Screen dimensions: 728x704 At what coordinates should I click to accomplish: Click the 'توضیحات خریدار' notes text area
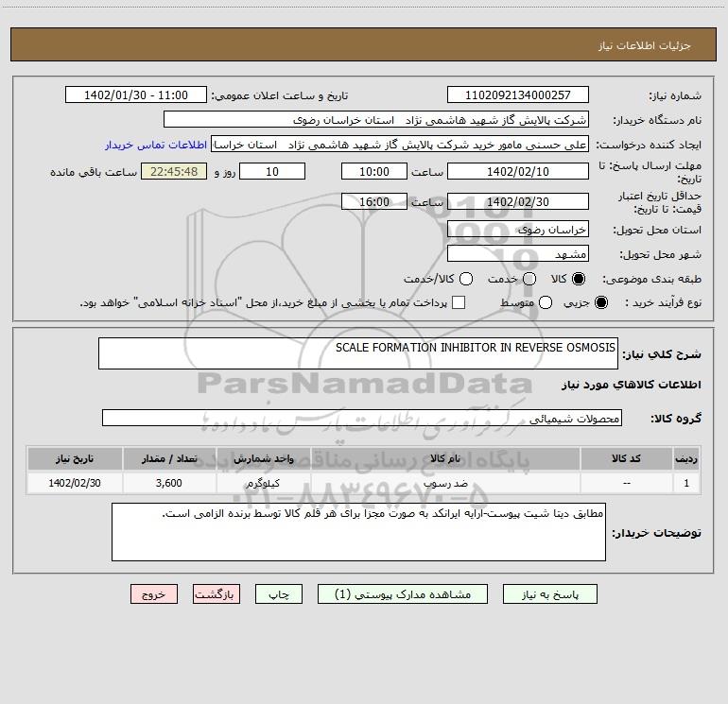pyautogui.click(x=358, y=532)
